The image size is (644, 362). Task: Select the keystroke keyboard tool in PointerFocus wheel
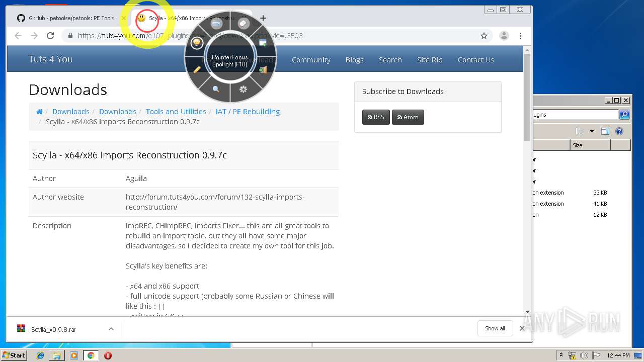(216, 23)
